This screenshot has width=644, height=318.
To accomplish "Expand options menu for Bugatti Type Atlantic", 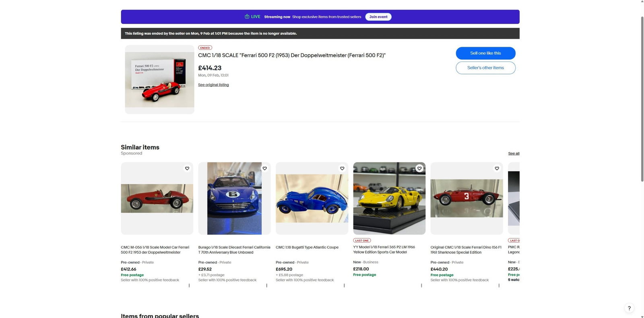I will (344, 285).
